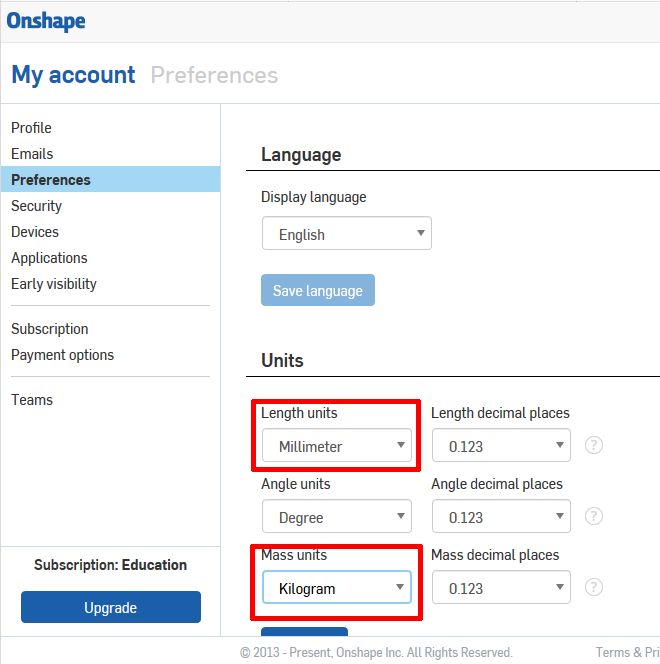
Task: Open the Mass units dropdown
Action: pos(337,587)
